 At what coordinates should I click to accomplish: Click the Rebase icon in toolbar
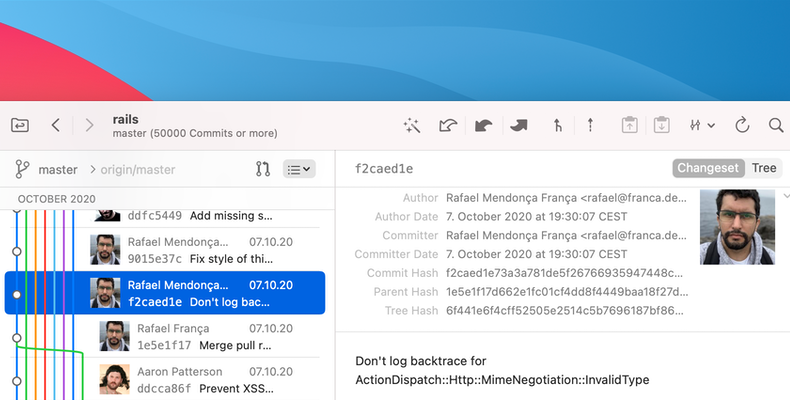(590, 125)
